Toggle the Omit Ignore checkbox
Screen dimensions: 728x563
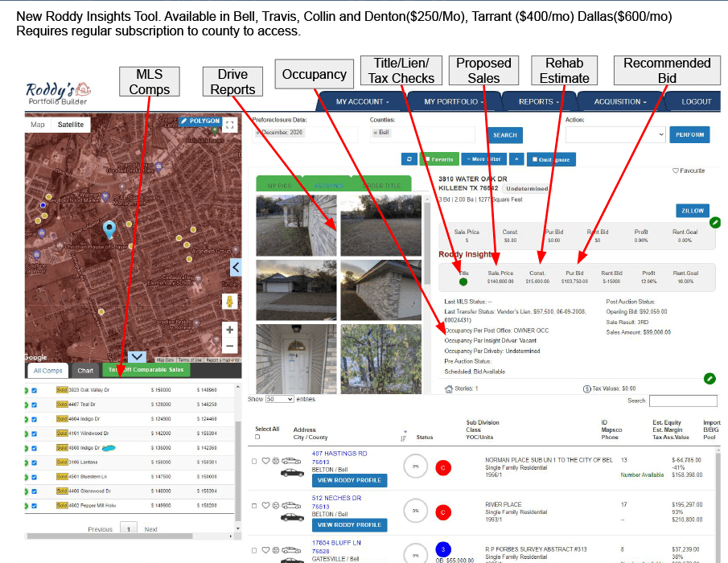coord(535,159)
